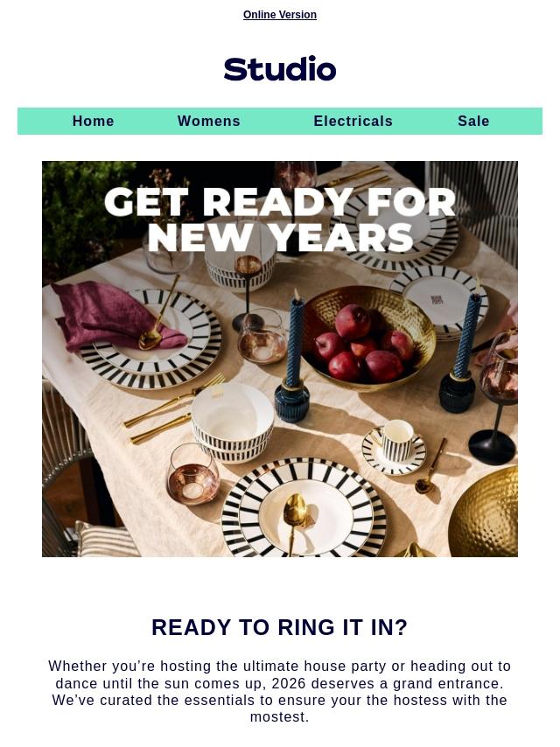Click the stacked striped bowls in the centre
Viewport: 560px width, 747px height.
point(233,423)
